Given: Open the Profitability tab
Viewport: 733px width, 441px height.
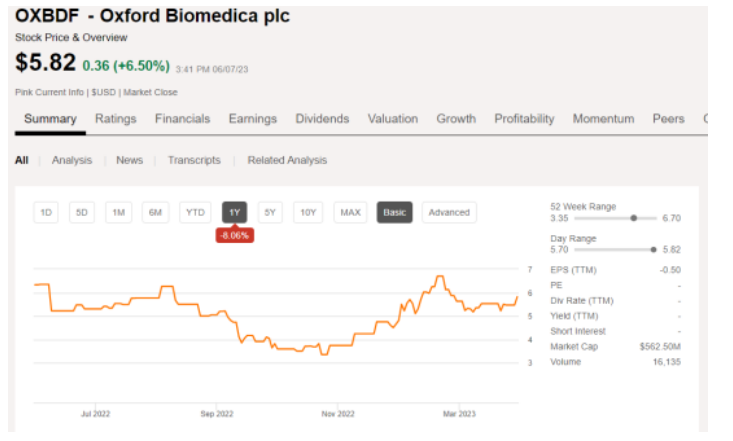Looking at the screenshot, I should 524,119.
